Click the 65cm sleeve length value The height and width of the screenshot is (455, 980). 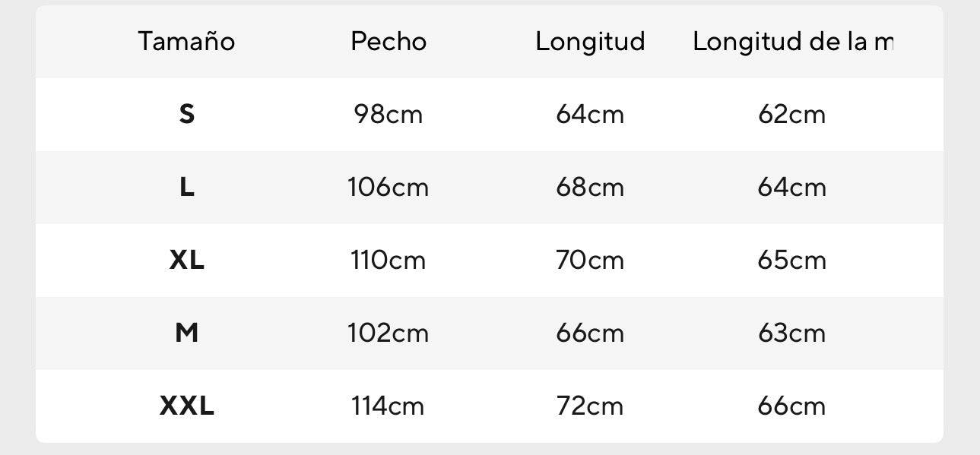coord(791,261)
